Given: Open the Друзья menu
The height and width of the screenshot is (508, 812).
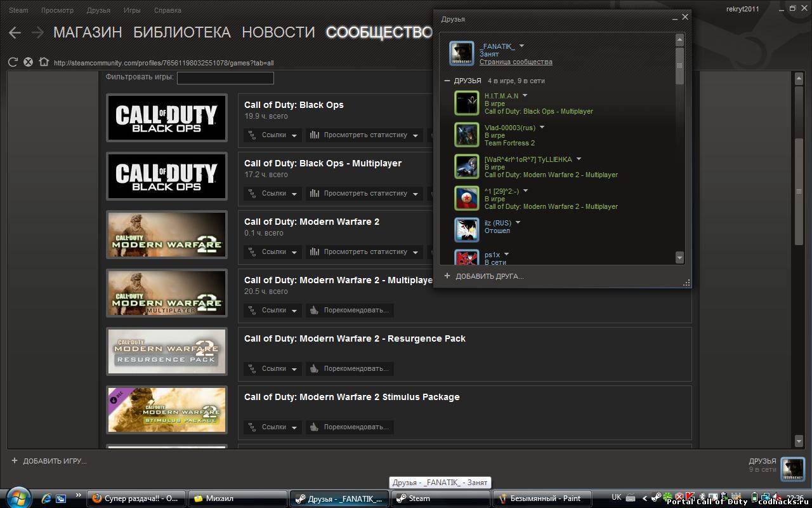Looking at the screenshot, I should [x=98, y=10].
